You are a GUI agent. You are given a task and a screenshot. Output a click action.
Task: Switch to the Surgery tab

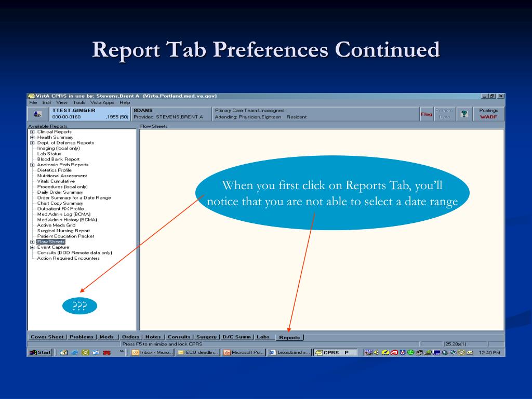pos(206,337)
